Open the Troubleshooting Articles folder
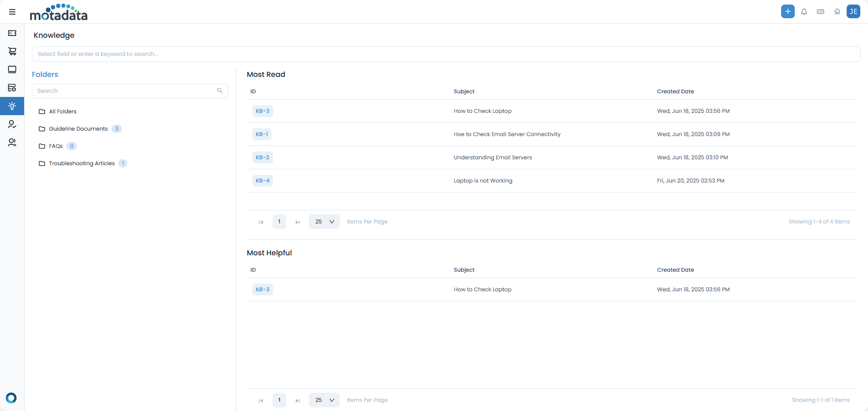 tap(82, 163)
